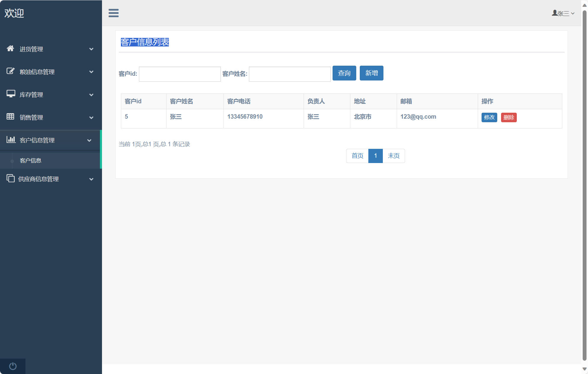Click the home icon beside 进货管理

10,49
